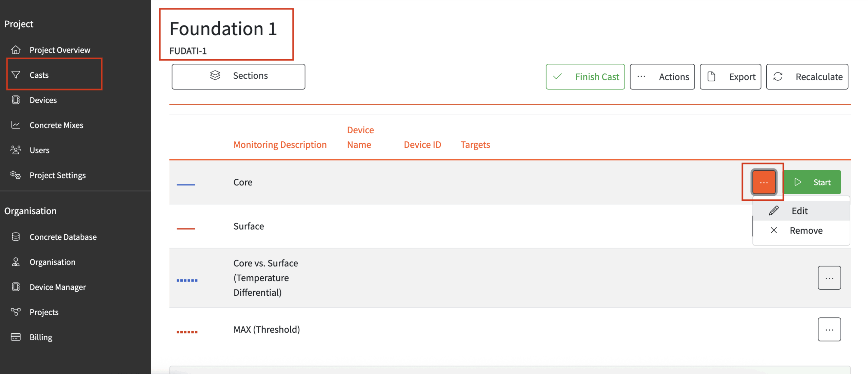Click the Users people icon
Image resolution: width=868 pixels, height=374 pixels.
tap(16, 150)
